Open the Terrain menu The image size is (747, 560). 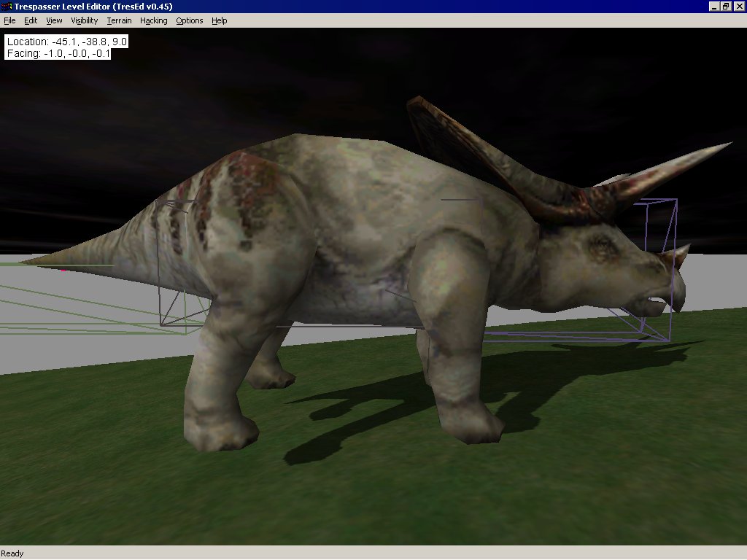pos(119,20)
